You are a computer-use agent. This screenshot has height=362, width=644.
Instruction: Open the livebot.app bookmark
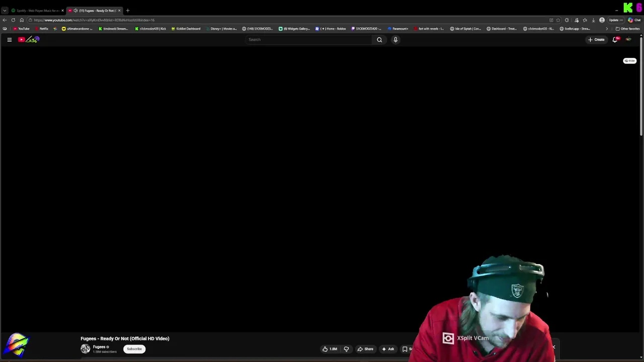(575, 29)
